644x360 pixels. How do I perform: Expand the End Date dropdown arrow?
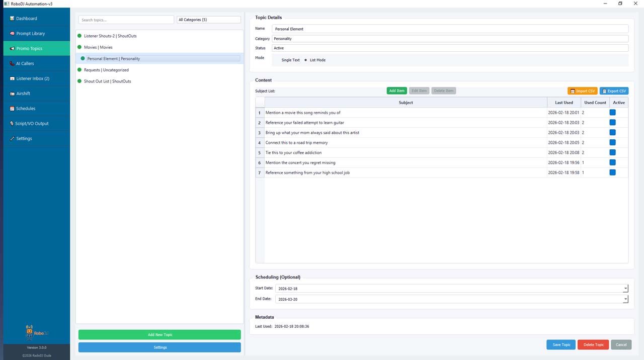click(x=625, y=299)
